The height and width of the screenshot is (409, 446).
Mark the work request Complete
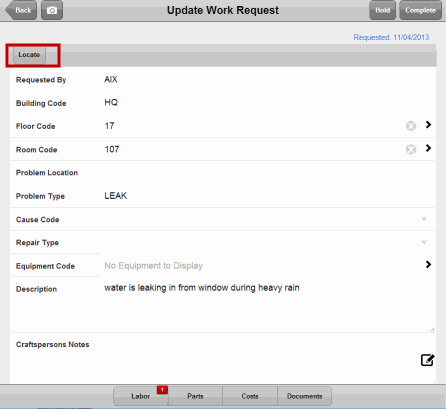[420, 10]
